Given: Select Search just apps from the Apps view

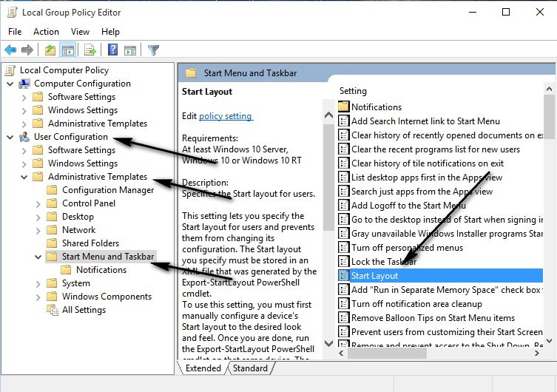Looking at the screenshot, I should click(422, 192).
